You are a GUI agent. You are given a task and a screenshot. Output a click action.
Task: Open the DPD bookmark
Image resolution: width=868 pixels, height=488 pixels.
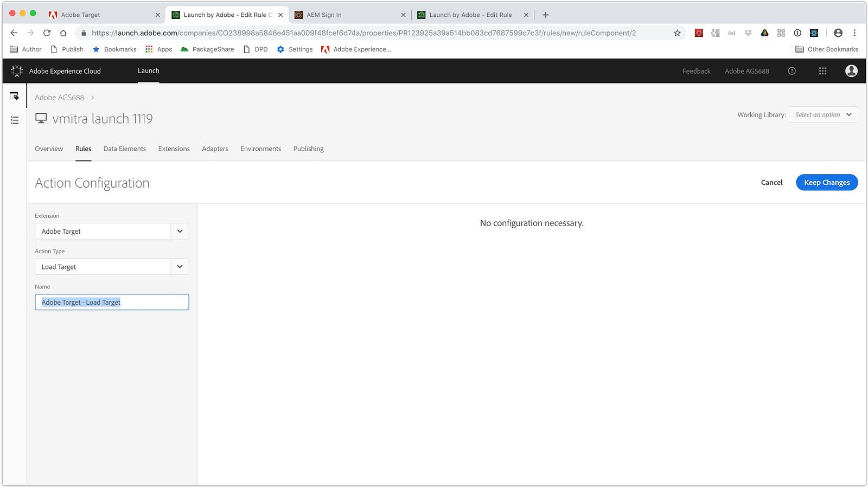pos(256,49)
